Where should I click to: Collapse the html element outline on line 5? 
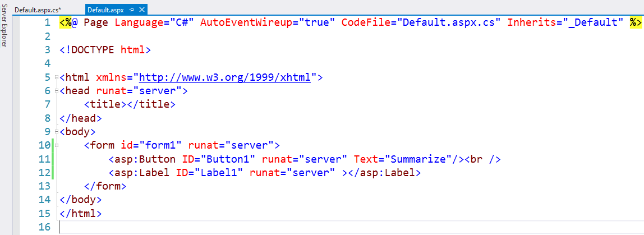coord(57,77)
